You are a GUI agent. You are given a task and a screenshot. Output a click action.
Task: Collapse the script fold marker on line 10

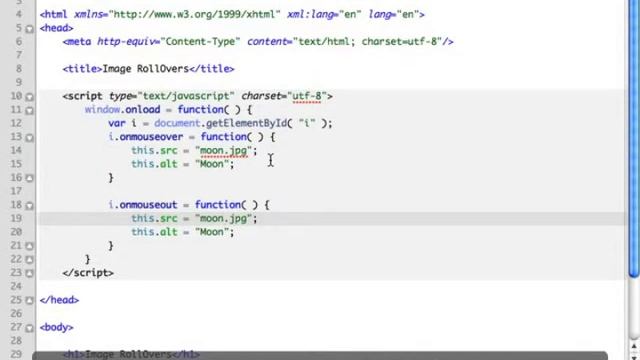[x=29, y=97]
